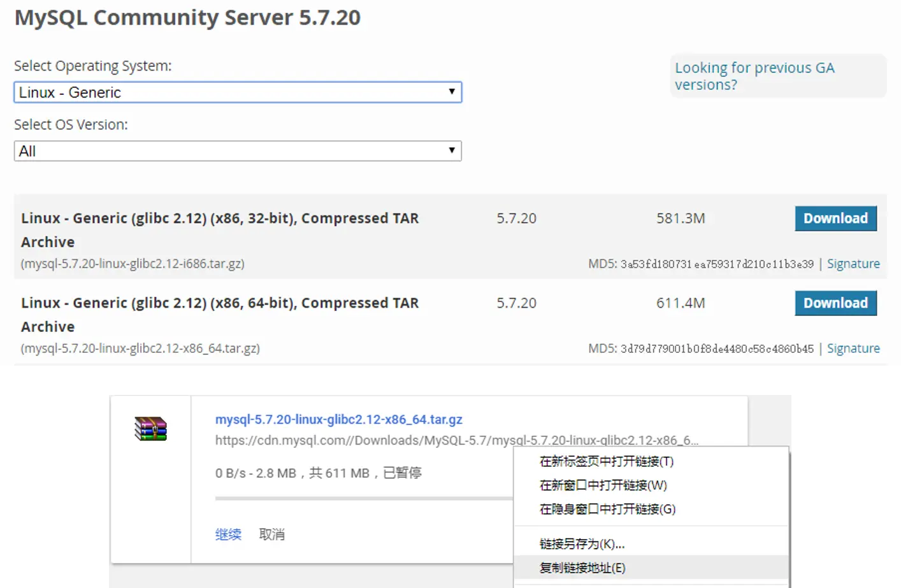Choose 在新窗口中打开链接(W) from context menu
901x588 pixels.
(651, 485)
